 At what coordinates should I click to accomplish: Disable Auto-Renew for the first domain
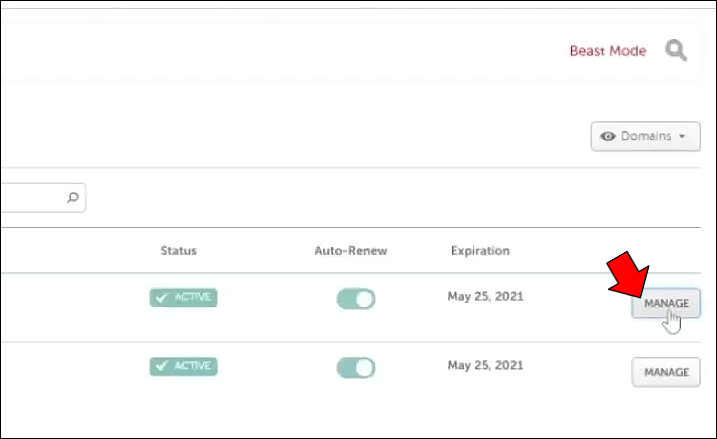[x=355, y=298]
